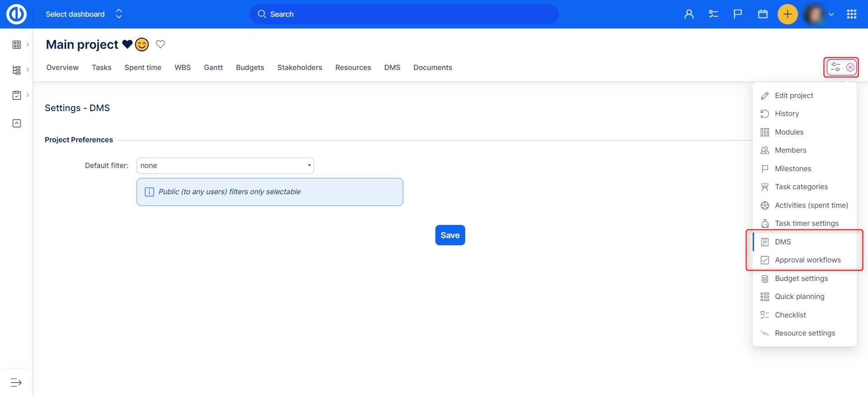This screenshot has width=868, height=397.
Task: Toggle the favorite heart outline next to title
Action: (x=160, y=44)
